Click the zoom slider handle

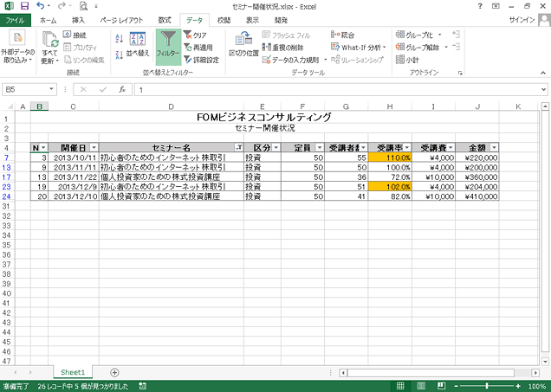pyautogui.click(x=487, y=387)
